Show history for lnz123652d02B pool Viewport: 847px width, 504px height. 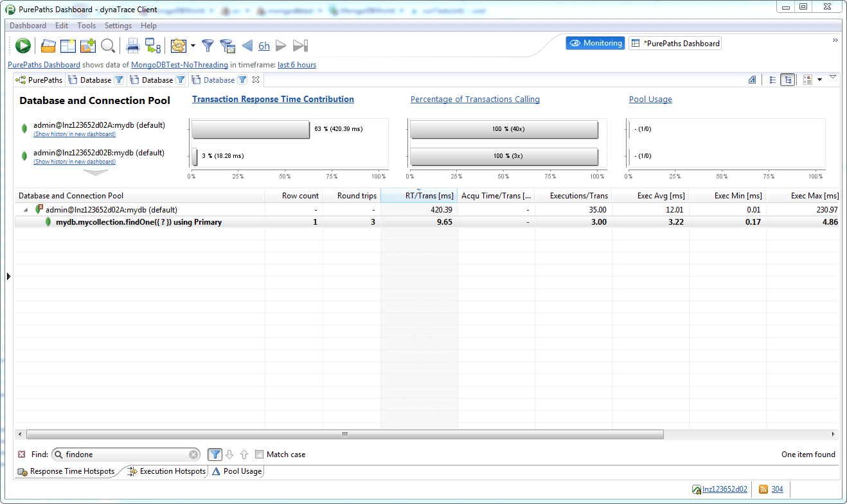click(75, 162)
